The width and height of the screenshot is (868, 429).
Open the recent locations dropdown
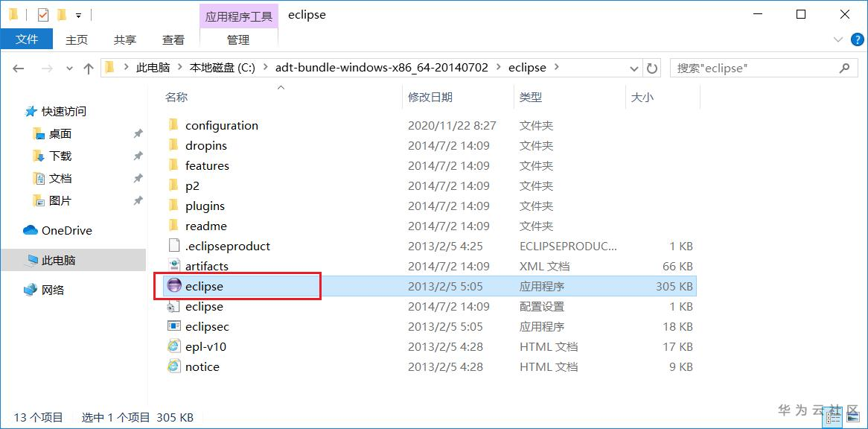[70, 69]
